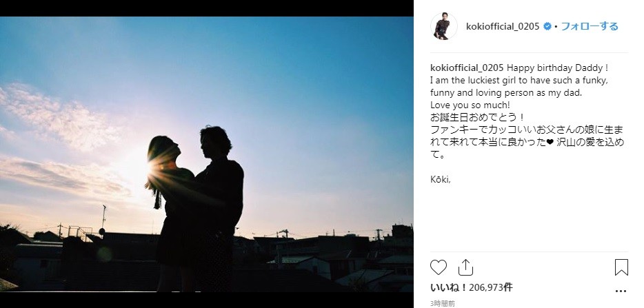
Task: Like the post with the heart icon
Action: click(439, 267)
